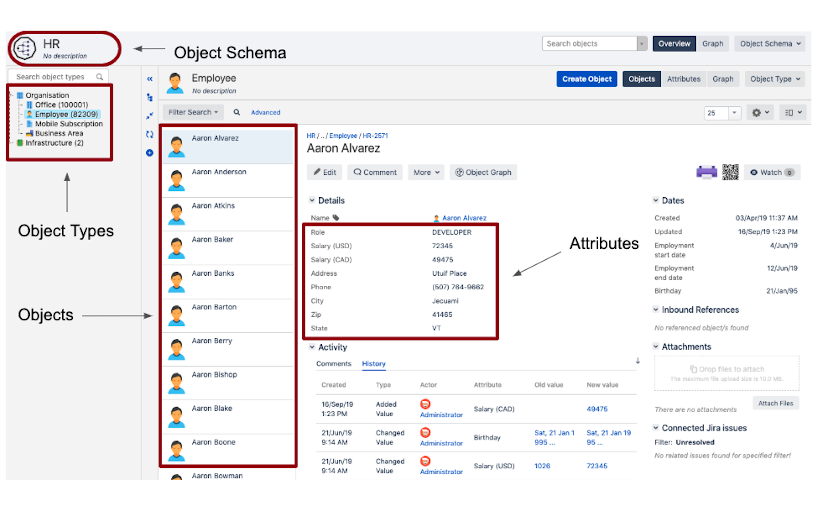The width and height of the screenshot is (828, 510).
Task: Switch to the Attributes tab
Action: pyautogui.click(x=683, y=79)
